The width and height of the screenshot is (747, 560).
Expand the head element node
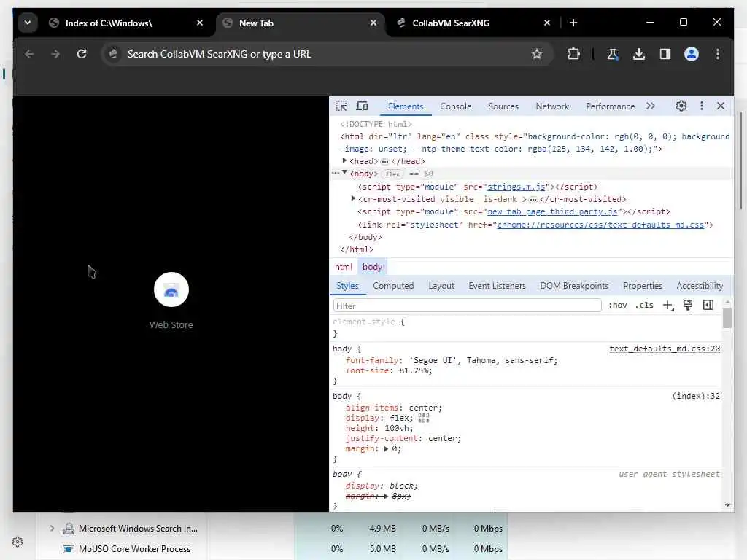(344, 161)
